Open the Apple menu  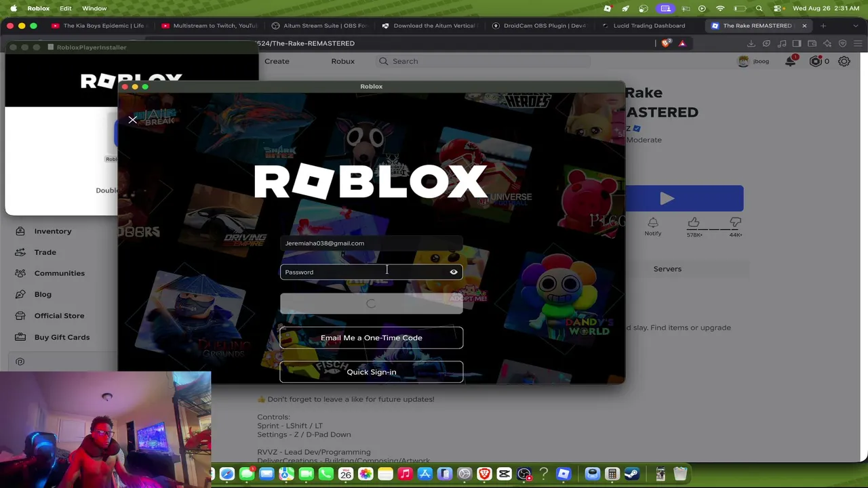[x=14, y=8]
